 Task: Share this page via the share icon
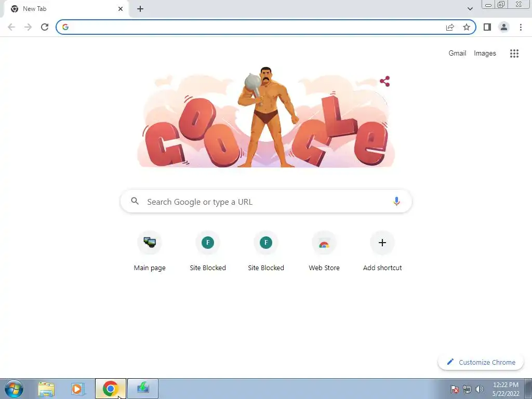coord(450,27)
